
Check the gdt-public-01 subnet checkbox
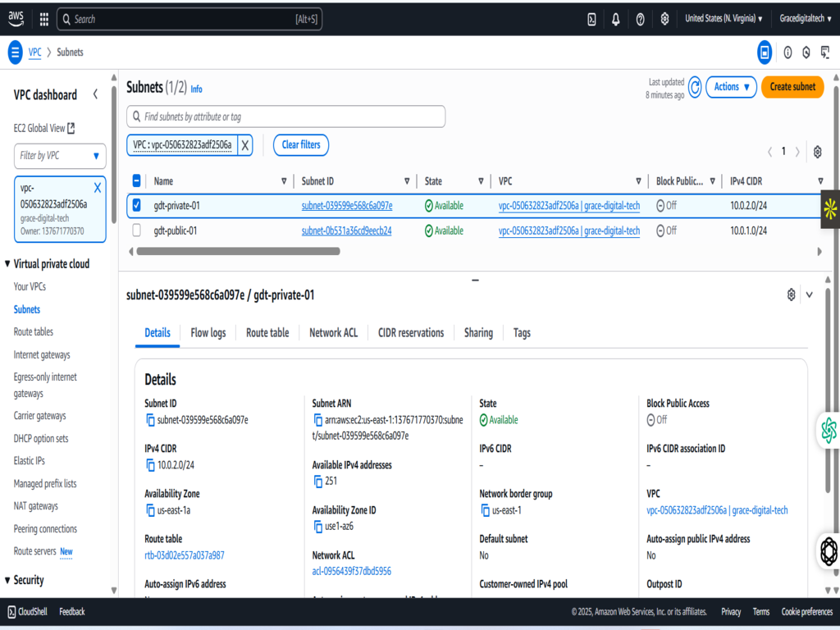(x=137, y=231)
